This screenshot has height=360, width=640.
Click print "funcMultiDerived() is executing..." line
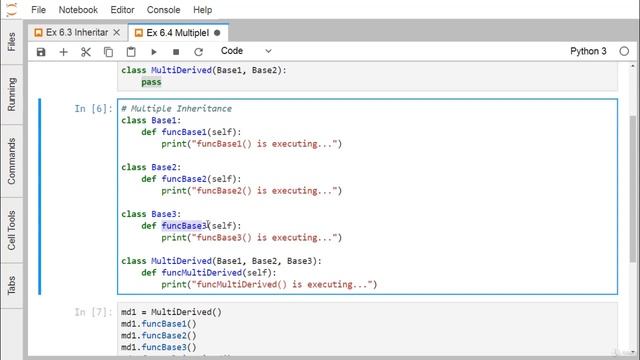pos(269,284)
